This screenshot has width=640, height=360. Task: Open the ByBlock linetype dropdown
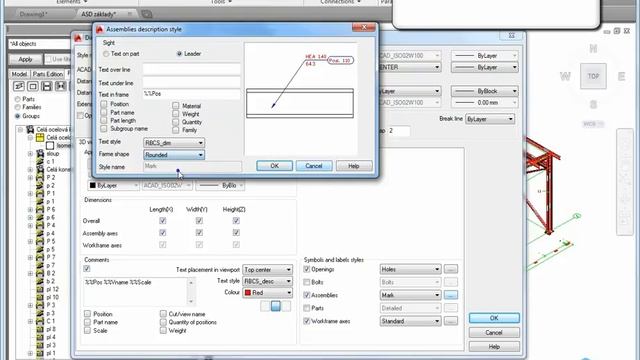(485, 91)
